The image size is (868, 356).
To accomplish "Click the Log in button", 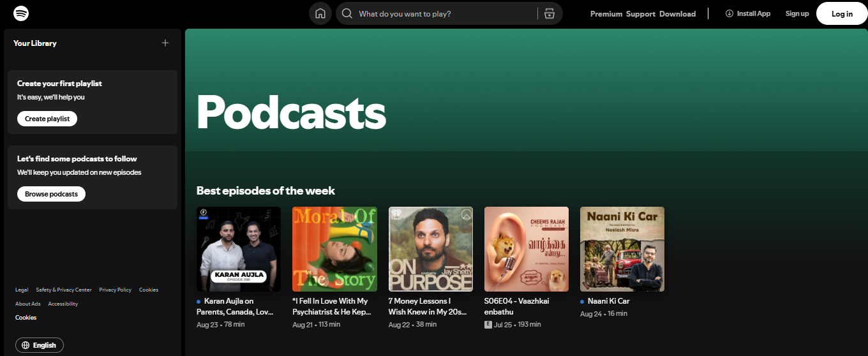I will (842, 13).
